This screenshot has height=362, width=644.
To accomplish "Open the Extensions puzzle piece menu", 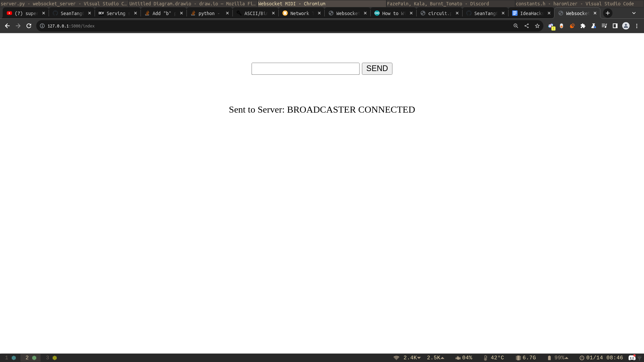I will (x=583, y=26).
